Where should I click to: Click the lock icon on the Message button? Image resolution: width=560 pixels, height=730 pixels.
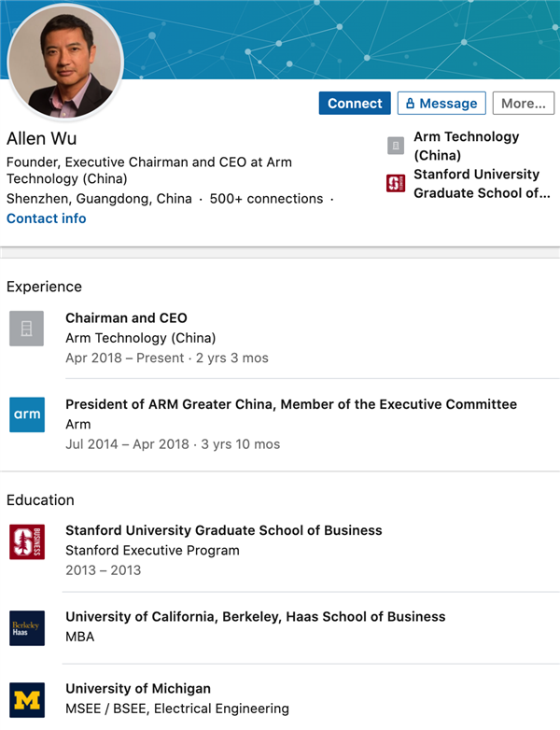pyautogui.click(x=410, y=104)
